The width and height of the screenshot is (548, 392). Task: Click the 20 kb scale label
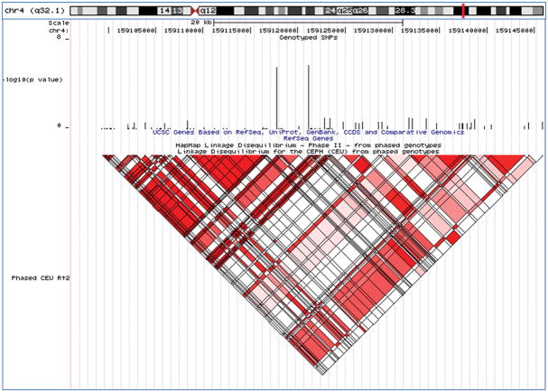201,23
